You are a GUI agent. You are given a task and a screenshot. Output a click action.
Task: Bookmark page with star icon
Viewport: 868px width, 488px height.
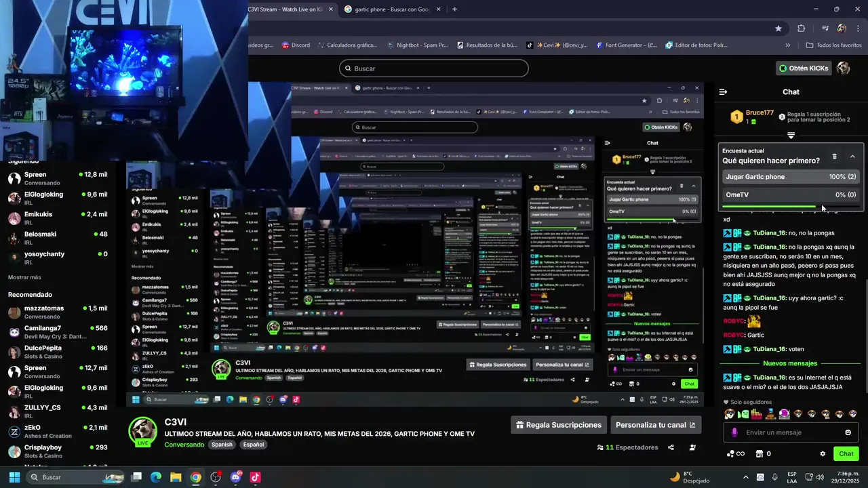778,28
